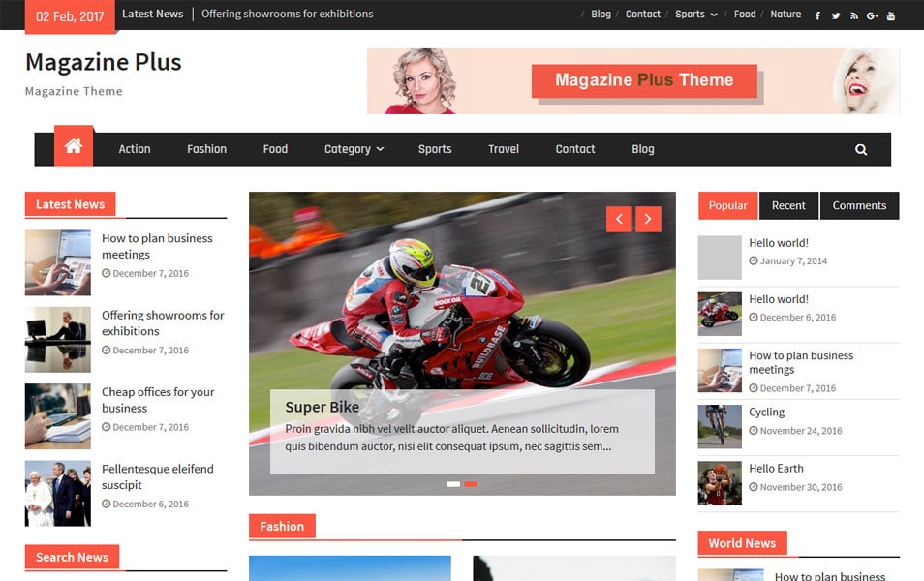Switch to the Recent tab
The image size is (924, 581).
coord(788,205)
